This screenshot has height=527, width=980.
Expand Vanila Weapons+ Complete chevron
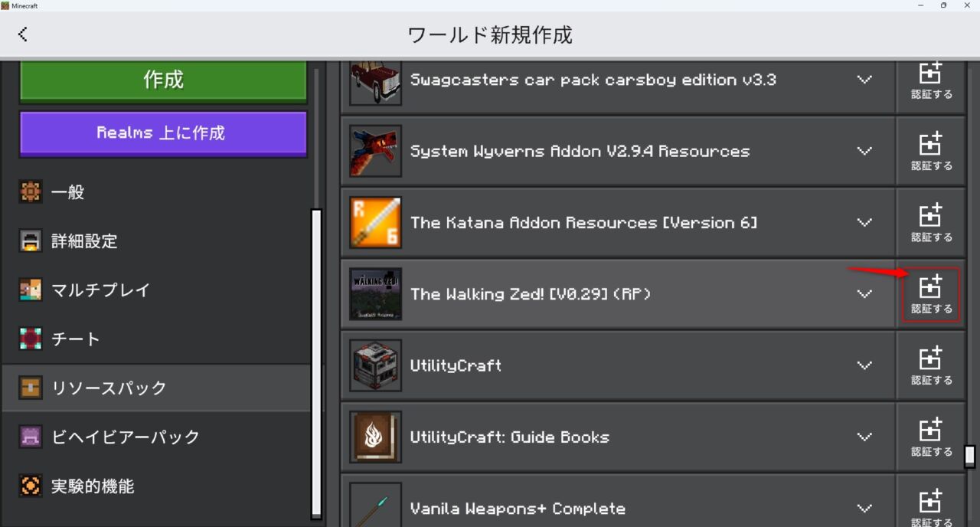coord(865,508)
